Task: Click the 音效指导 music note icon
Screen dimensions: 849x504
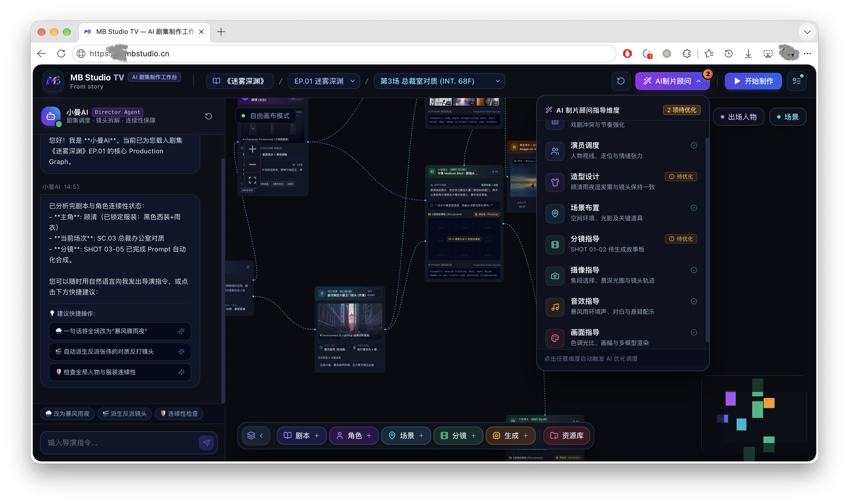Action: click(555, 307)
